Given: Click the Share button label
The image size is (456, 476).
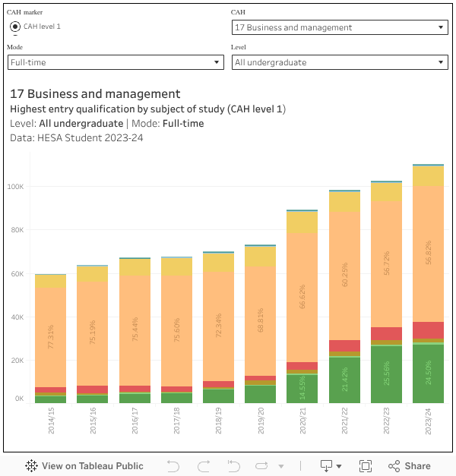Looking at the screenshot, I should 417,466.
